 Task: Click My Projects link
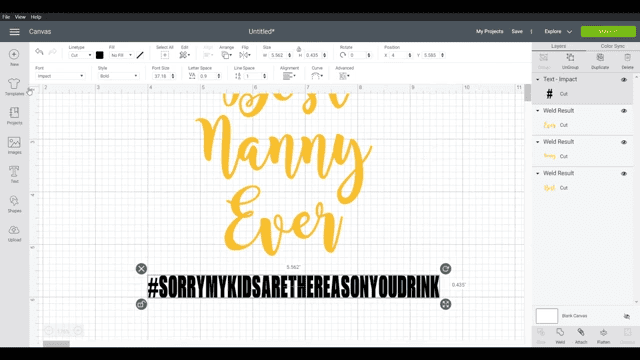489,31
